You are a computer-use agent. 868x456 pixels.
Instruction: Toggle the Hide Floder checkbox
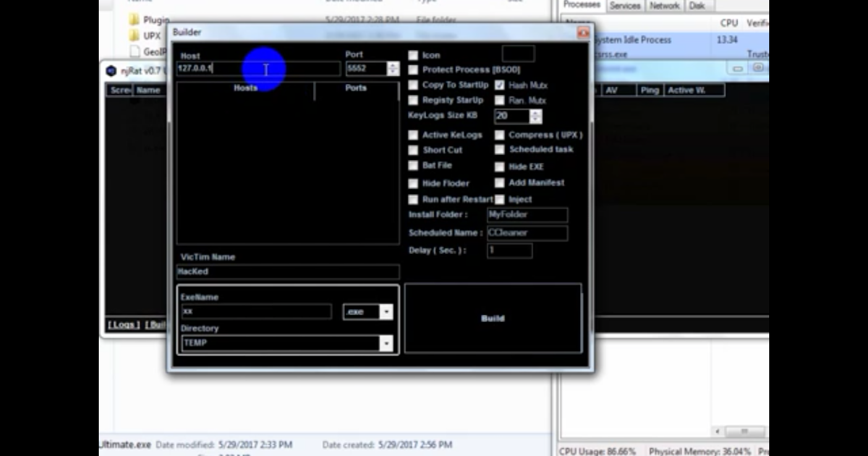pyautogui.click(x=413, y=183)
